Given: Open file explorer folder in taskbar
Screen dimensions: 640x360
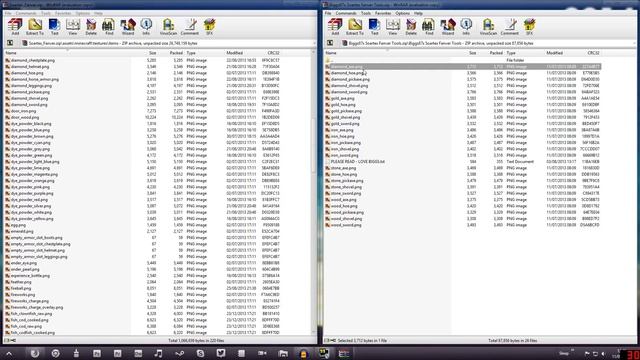Looking at the screenshot, I should coord(283,353).
